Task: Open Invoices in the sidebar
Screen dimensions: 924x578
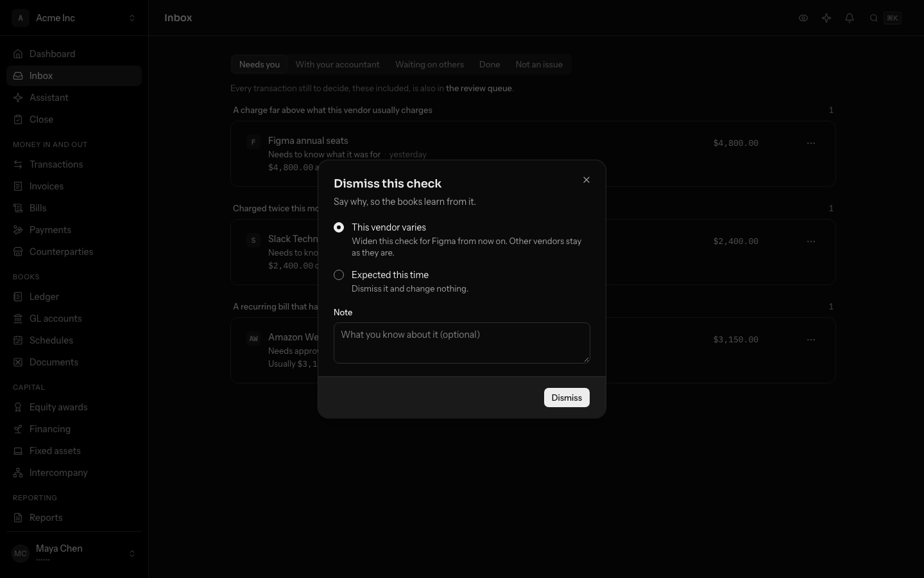Action: click(74, 186)
